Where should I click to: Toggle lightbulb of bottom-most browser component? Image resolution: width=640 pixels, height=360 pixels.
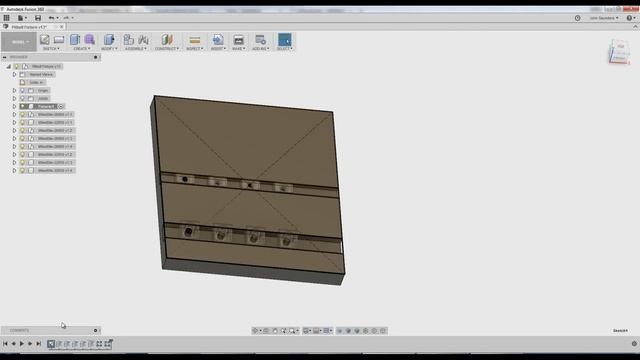click(22, 171)
